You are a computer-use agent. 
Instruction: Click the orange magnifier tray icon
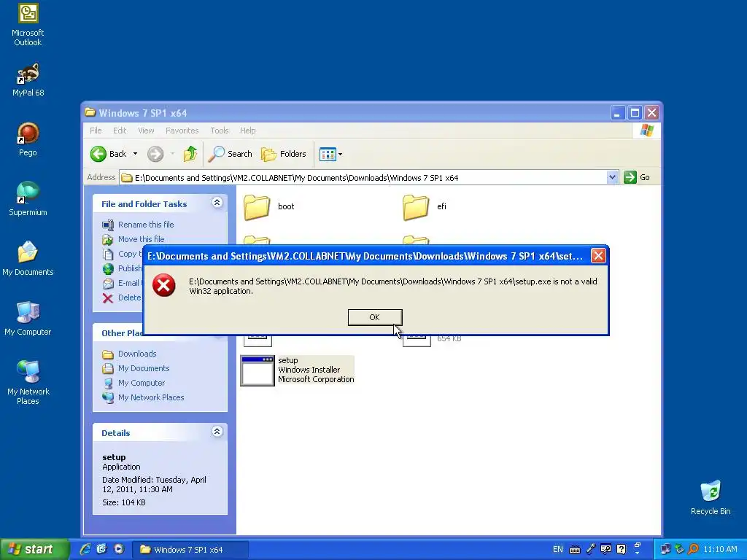694,550
